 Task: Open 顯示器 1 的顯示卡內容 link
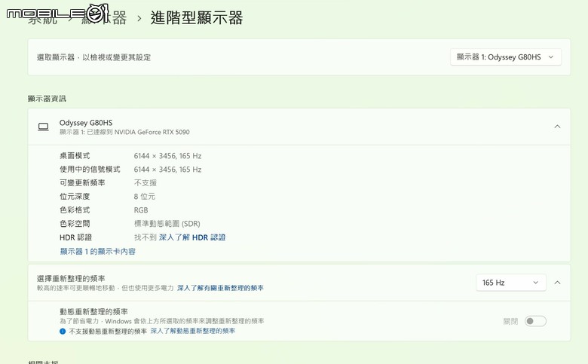97,251
